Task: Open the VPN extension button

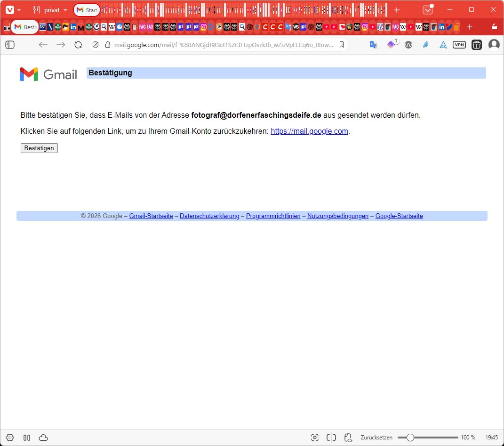Action: coord(459,45)
